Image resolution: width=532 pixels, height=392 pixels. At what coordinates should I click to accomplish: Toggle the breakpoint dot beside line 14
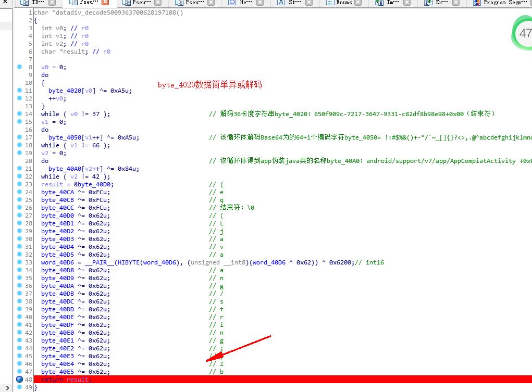pos(20,114)
